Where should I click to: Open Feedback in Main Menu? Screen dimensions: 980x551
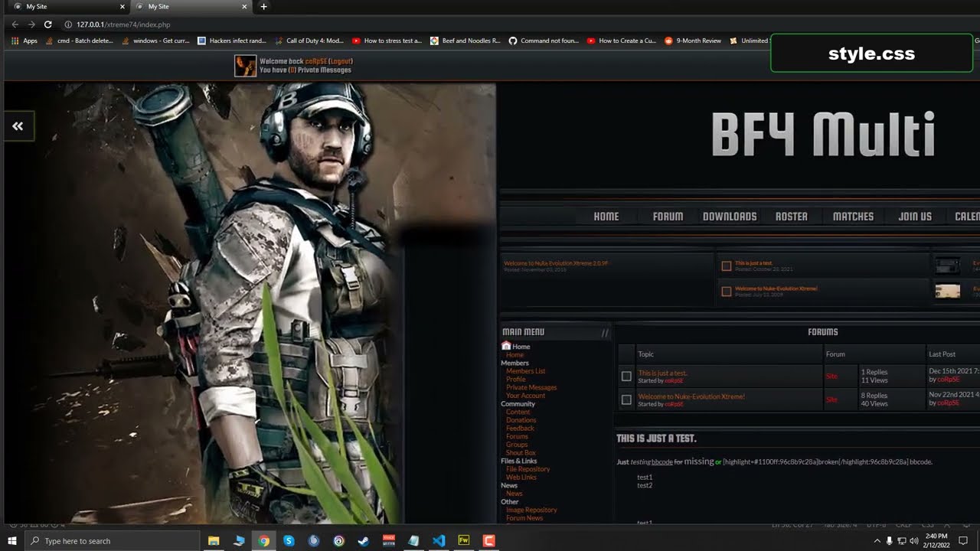point(520,429)
